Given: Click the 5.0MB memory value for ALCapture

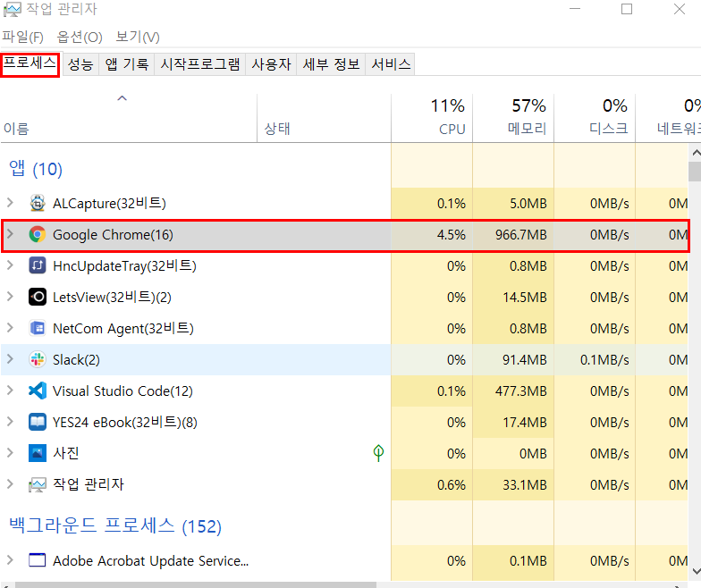Looking at the screenshot, I should (528, 204).
